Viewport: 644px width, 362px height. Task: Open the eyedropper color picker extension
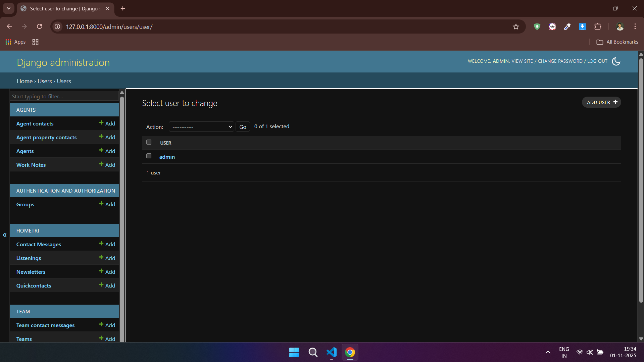point(567,27)
